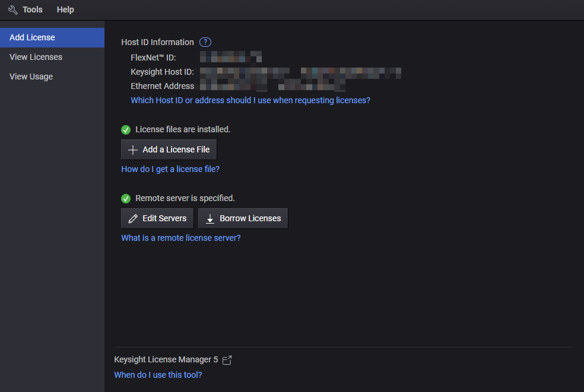Select the Add License sidebar tab
Screen dimensions: 584x392
coord(32,37)
